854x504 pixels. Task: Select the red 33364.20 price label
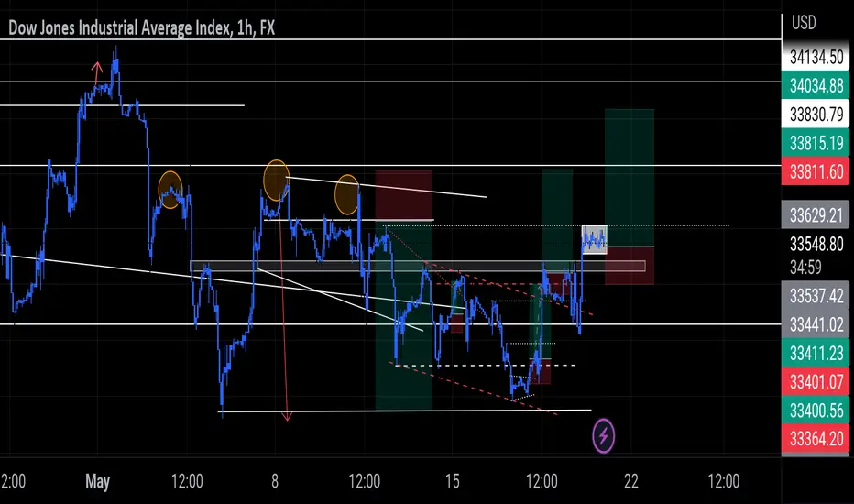point(816,438)
